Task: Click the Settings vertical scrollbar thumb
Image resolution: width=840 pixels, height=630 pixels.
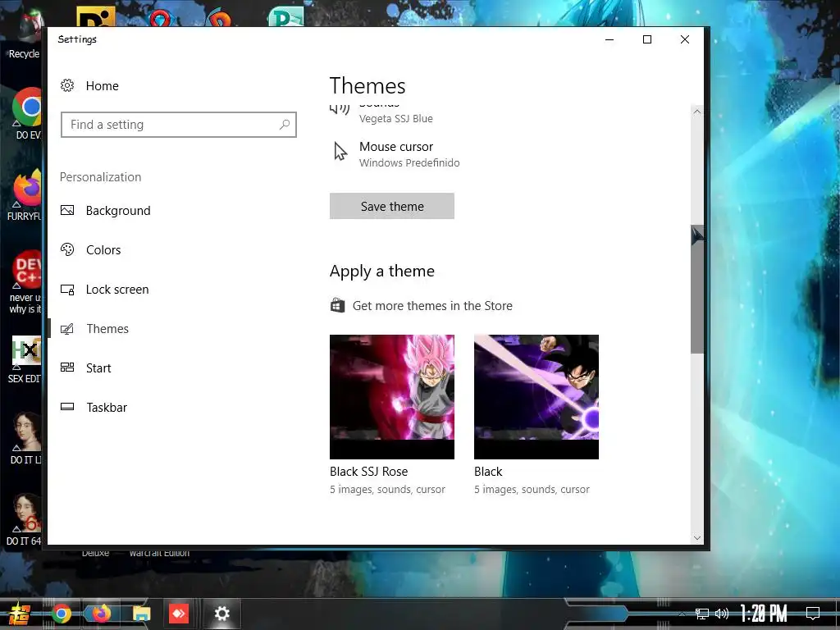Action: point(697,290)
